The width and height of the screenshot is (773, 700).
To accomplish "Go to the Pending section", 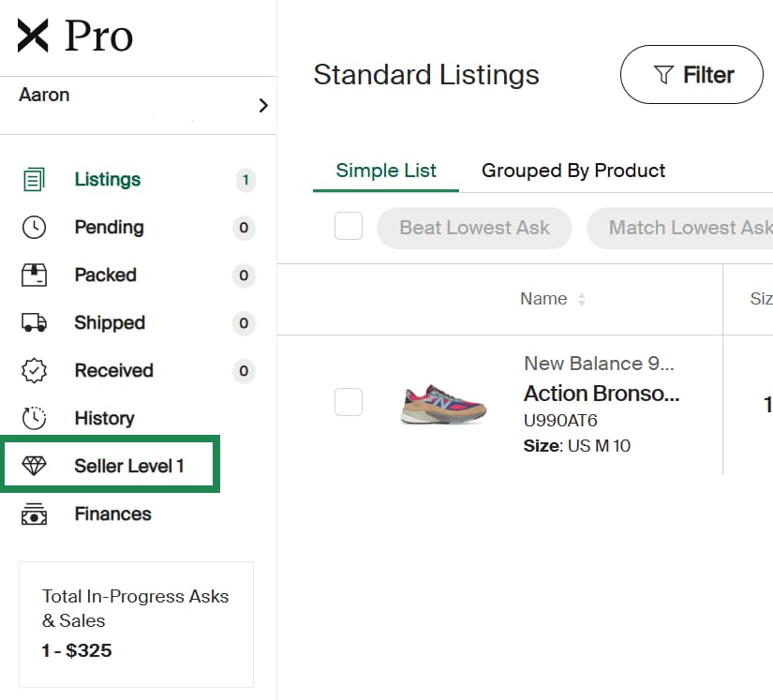I will [x=109, y=228].
